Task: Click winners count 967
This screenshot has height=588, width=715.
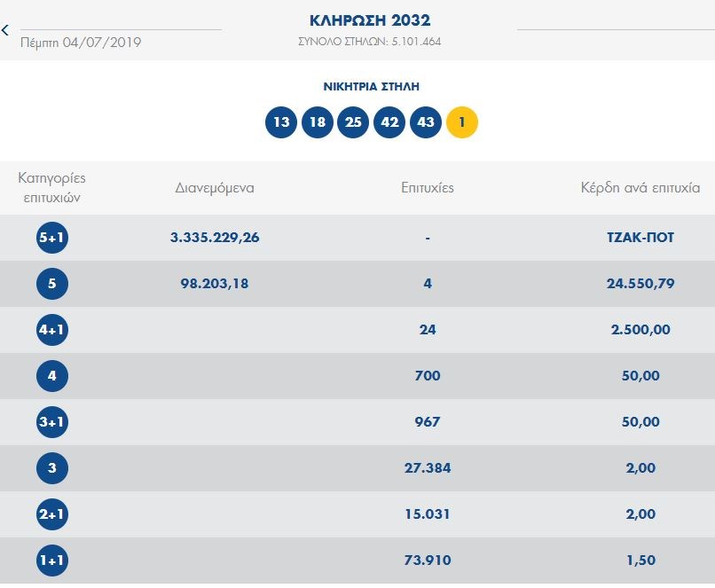Action: pyautogui.click(x=428, y=421)
